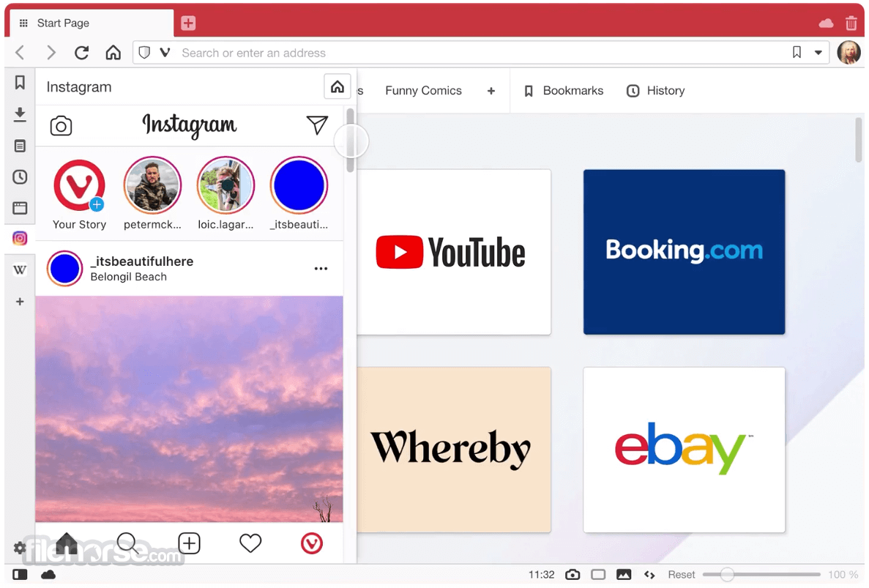Click the 11:32 clock in status bar
869x588 pixels.
coord(542,575)
